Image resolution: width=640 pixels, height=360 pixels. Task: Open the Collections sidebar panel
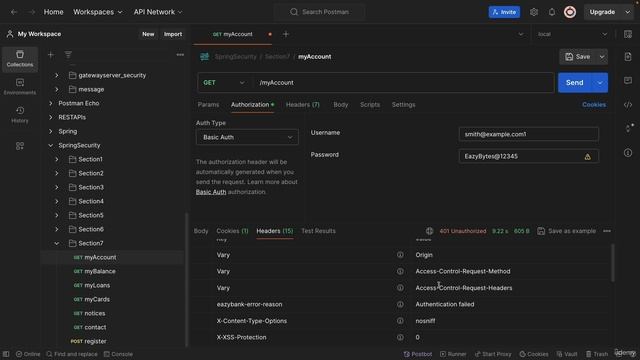(x=20, y=59)
